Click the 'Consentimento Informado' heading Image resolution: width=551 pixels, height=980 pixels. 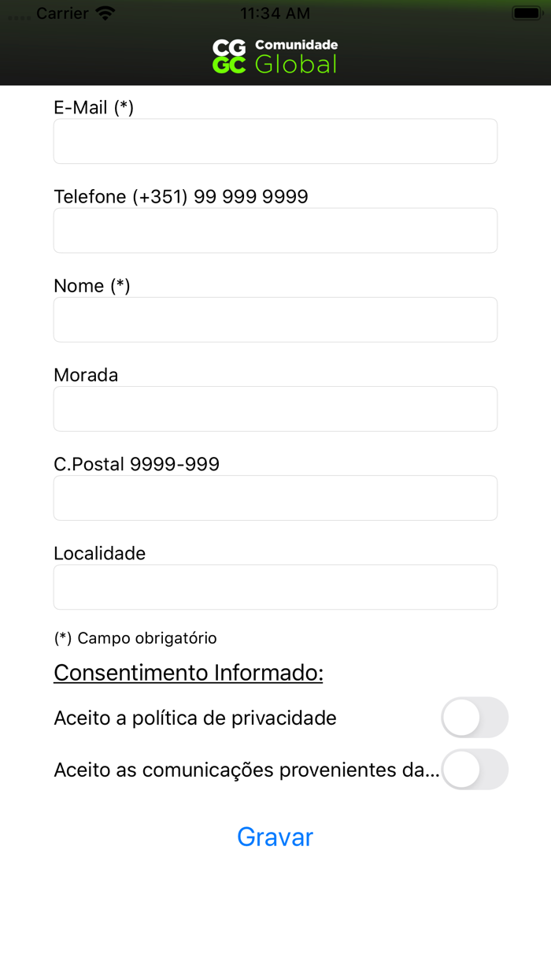click(187, 673)
